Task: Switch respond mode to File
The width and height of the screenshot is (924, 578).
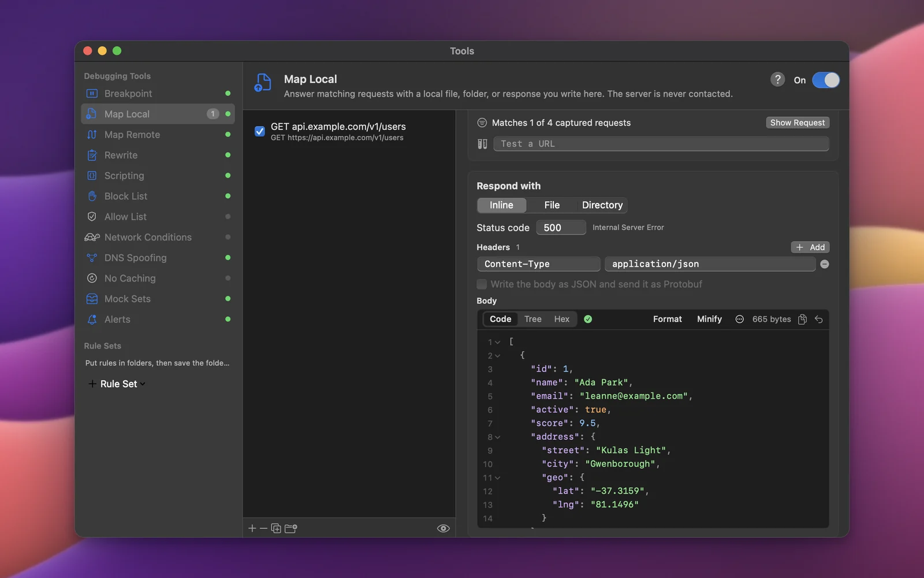Action: 552,205
